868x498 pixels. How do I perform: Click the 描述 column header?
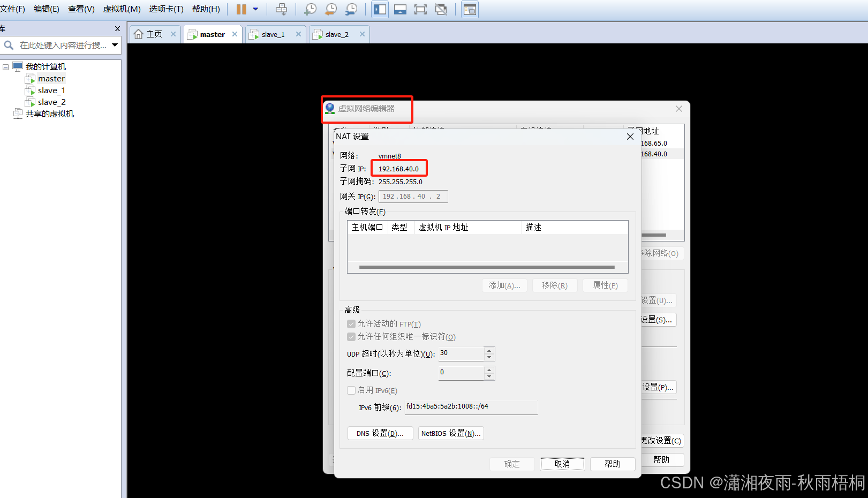tap(575, 227)
